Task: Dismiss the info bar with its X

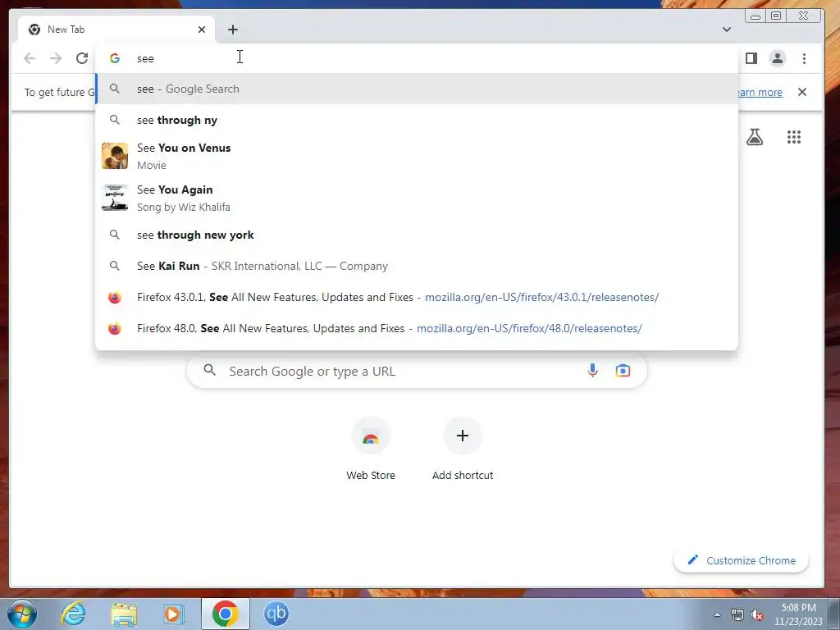Action: 802,92
